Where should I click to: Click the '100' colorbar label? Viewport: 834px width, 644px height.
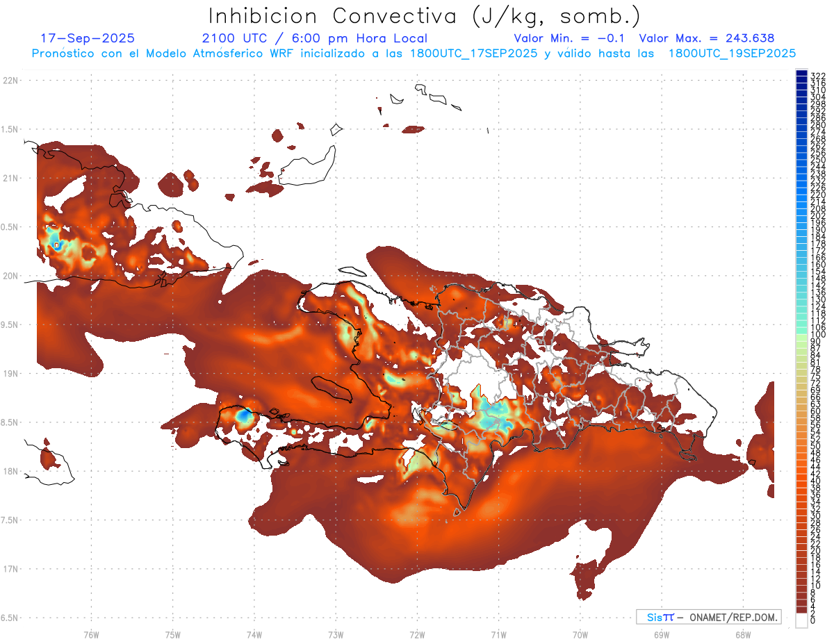tap(817, 335)
